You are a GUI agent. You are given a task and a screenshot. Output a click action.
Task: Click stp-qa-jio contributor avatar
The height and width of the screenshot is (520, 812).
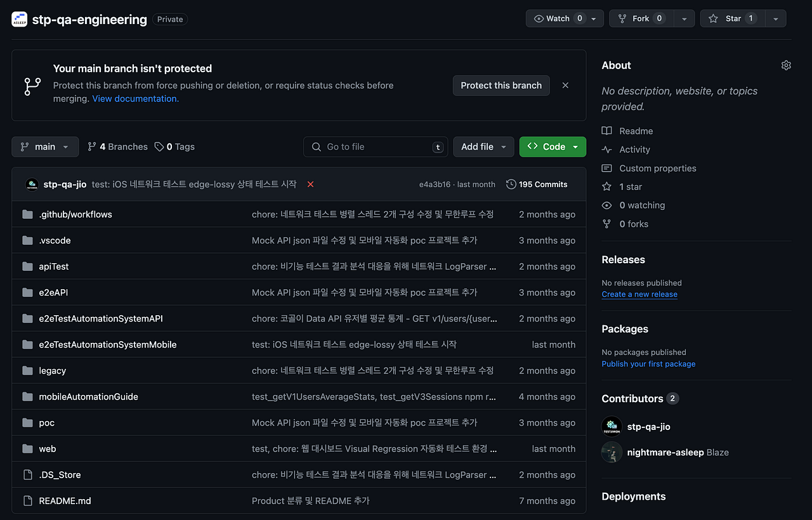pos(612,427)
